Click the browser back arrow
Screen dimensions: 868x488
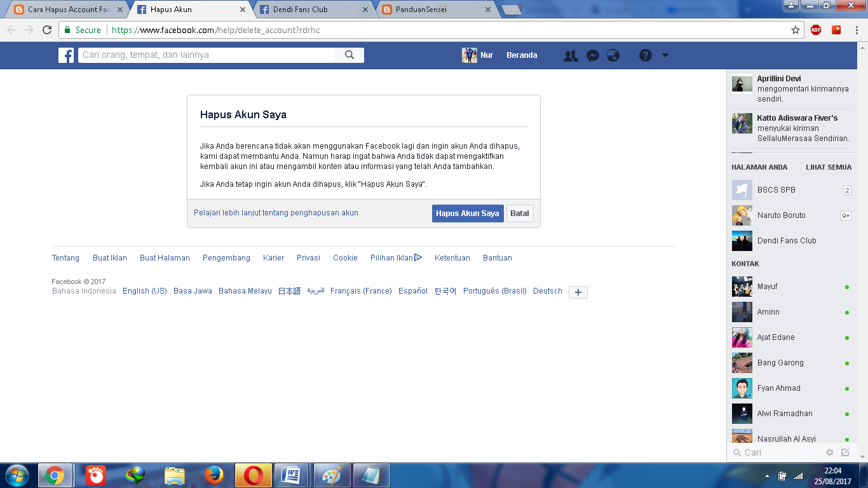tap(11, 30)
